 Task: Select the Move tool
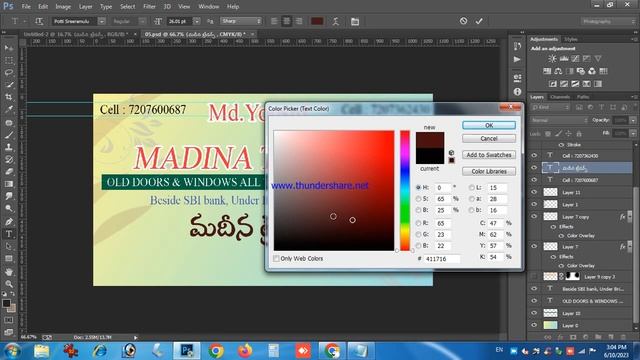[x=9, y=48]
